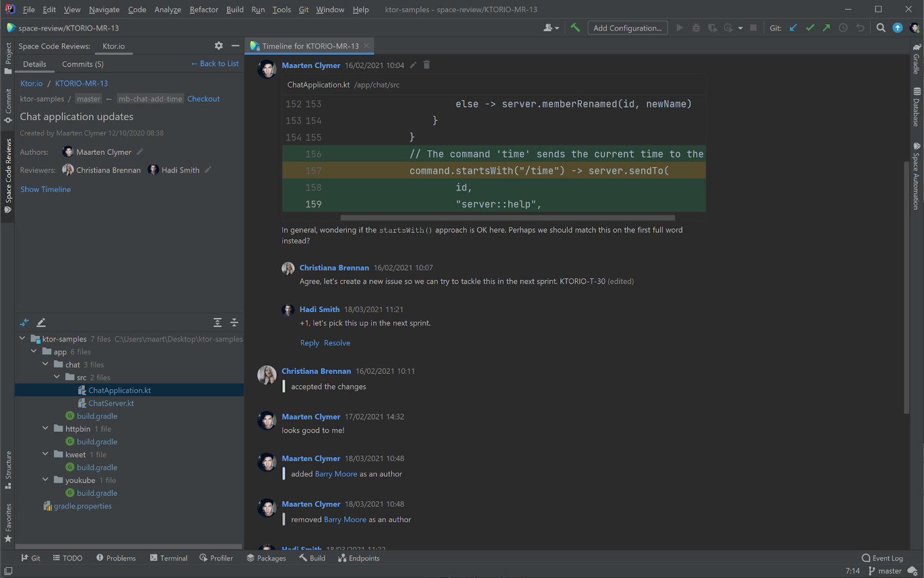924x578 pixels.
Task: Open the Space Automation tool window
Action: (916, 176)
